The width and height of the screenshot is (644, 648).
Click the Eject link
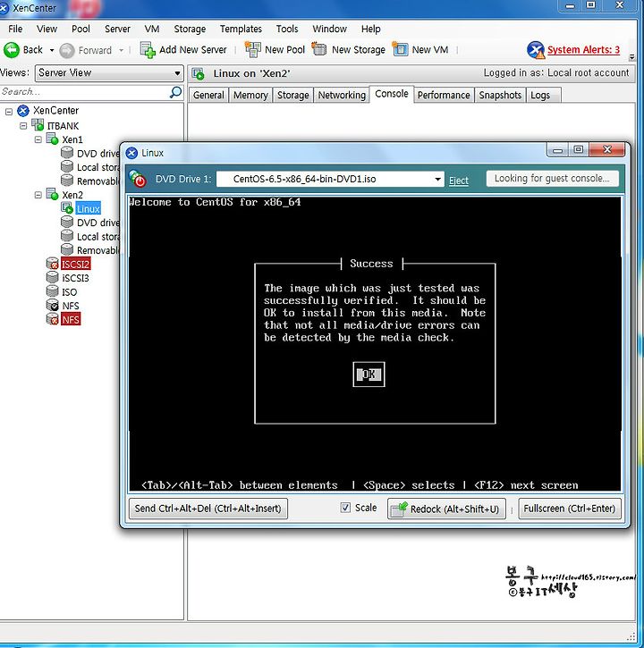click(459, 181)
